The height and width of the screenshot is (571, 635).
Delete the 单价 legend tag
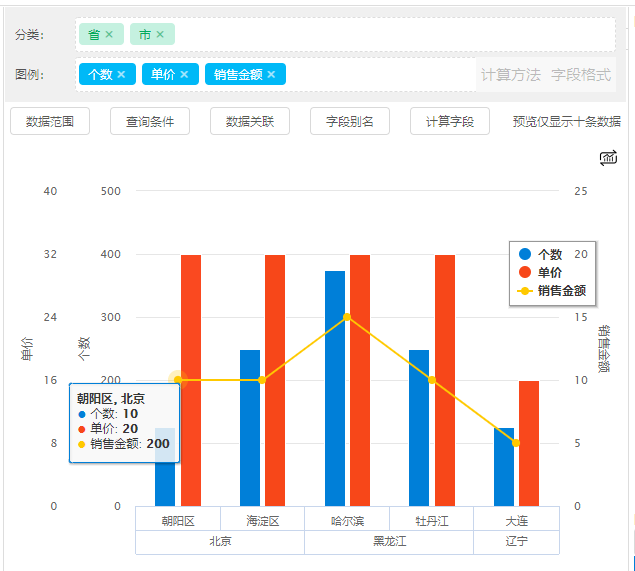(x=184, y=75)
